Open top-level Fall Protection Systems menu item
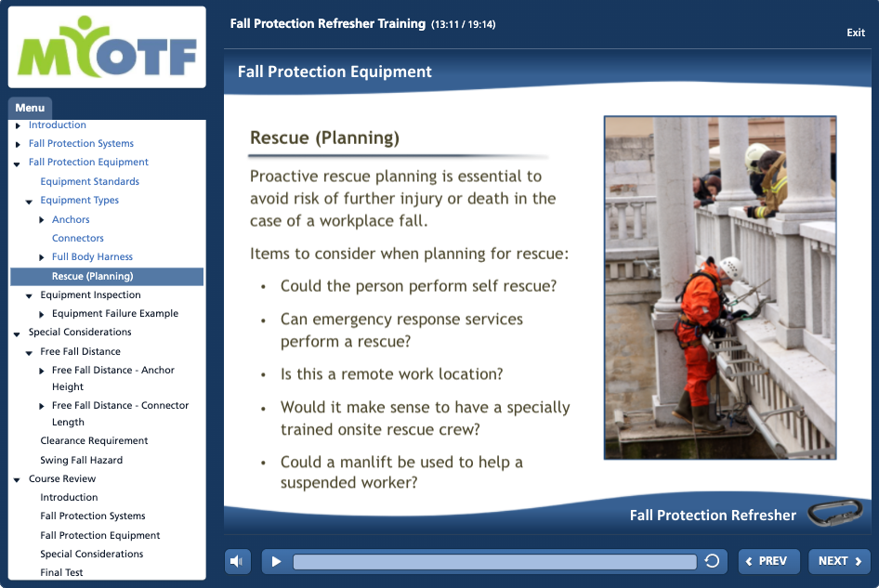 point(81,143)
